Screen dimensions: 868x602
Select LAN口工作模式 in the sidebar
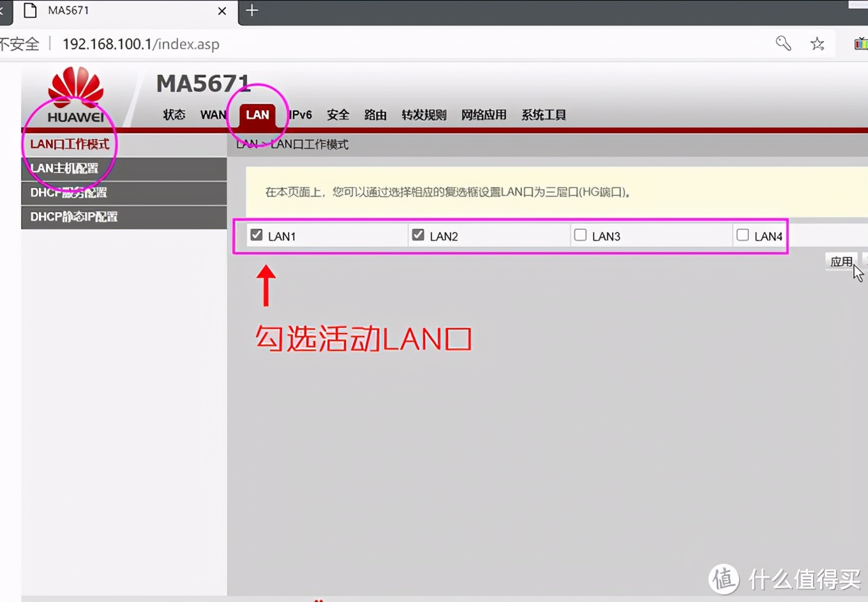124,144
